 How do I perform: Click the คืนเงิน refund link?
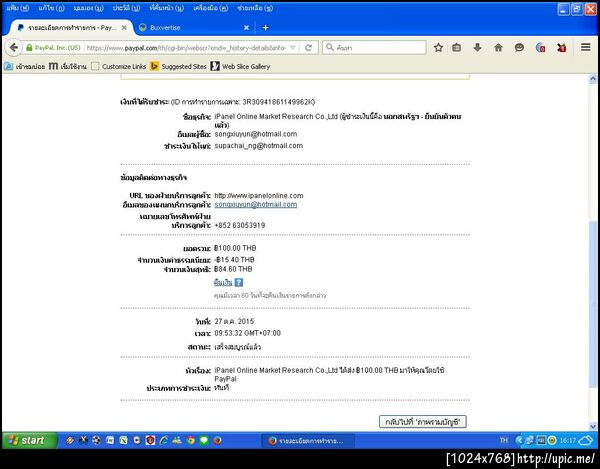pyautogui.click(x=223, y=283)
